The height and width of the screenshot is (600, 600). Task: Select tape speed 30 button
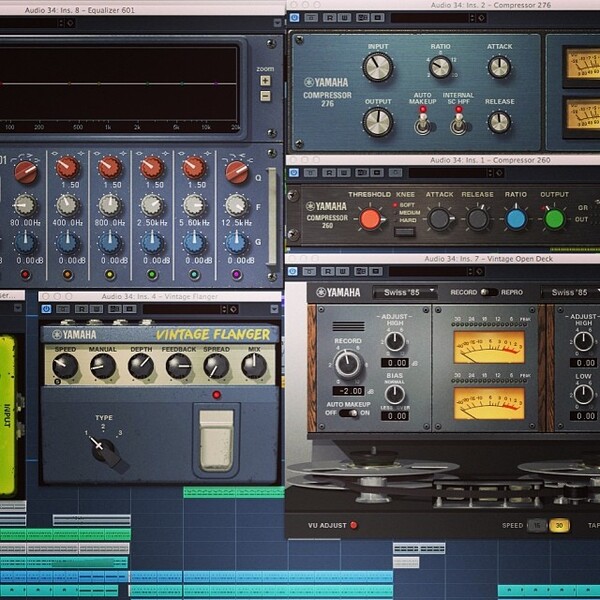(x=559, y=525)
